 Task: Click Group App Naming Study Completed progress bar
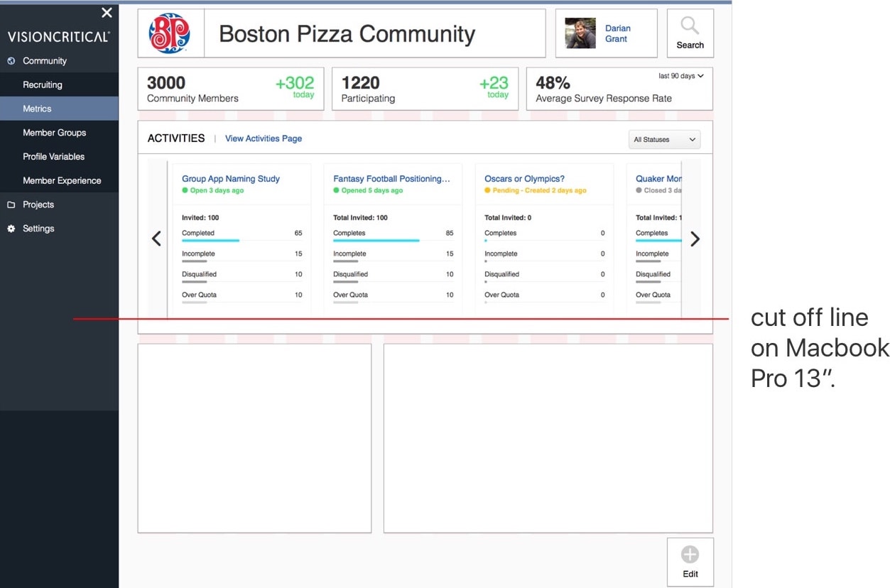click(242, 241)
